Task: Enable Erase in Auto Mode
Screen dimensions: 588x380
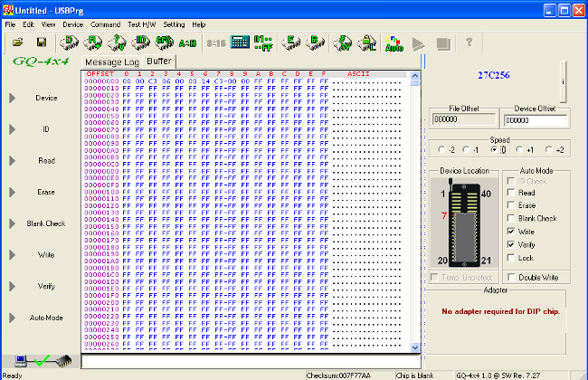Action: pos(511,204)
